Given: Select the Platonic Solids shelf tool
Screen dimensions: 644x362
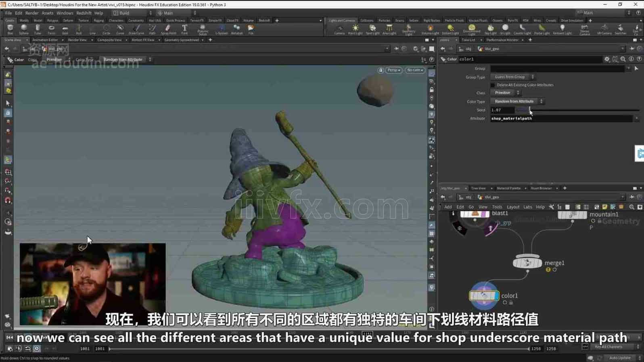Looking at the screenshot, I should pyautogui.click(x=203, y=30).
